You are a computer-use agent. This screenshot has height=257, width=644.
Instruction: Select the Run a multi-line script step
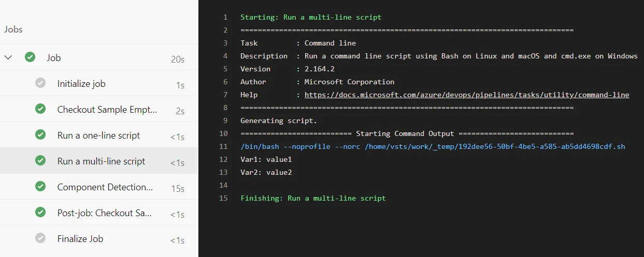101,161
